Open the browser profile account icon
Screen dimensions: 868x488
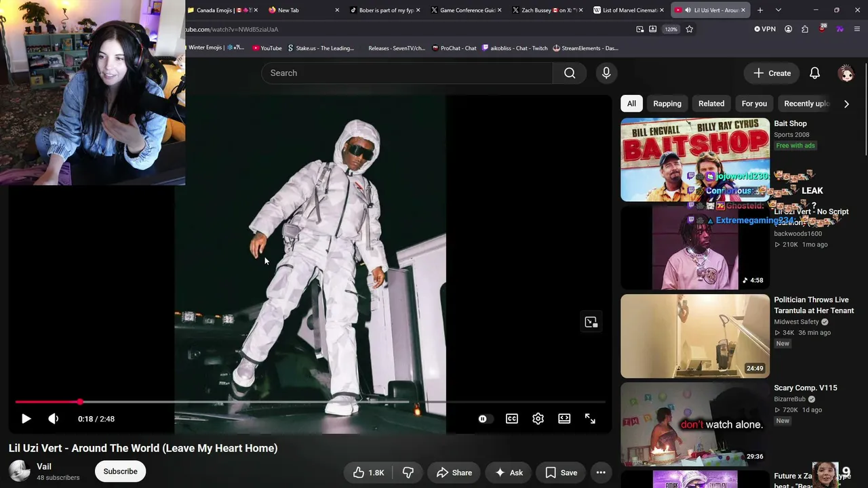(x=788, y=29)
